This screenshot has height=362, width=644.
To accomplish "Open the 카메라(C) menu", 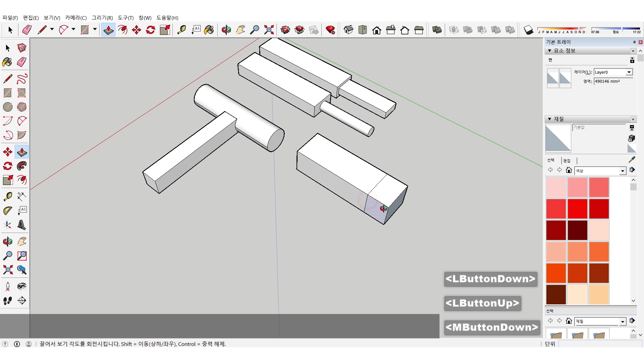I will pos(76,18).
